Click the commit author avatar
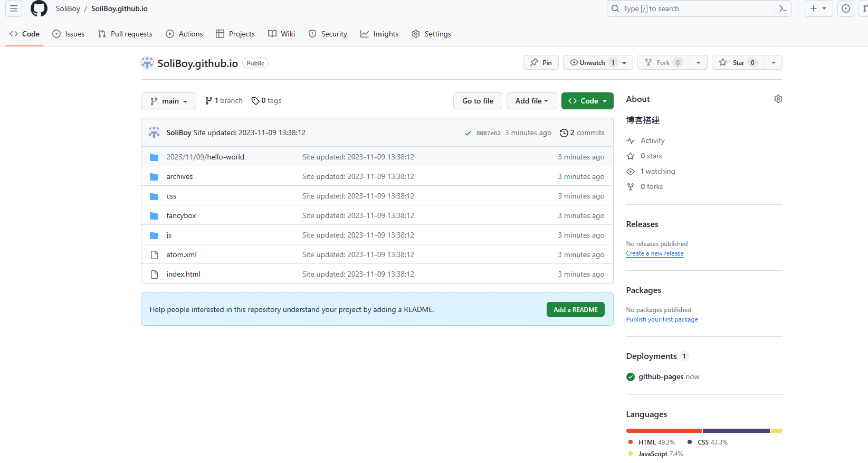Viewport: 868px width, 463px height. 154,133
